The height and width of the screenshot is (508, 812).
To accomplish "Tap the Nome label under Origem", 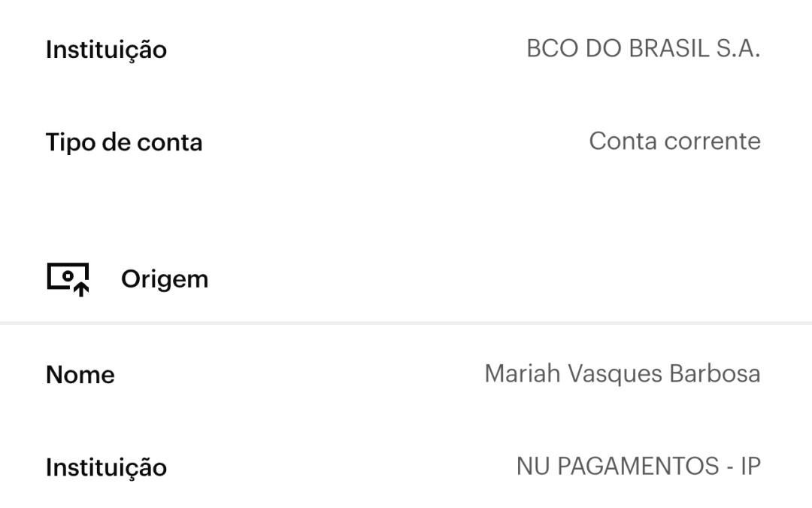I will [x=80, y=375].
